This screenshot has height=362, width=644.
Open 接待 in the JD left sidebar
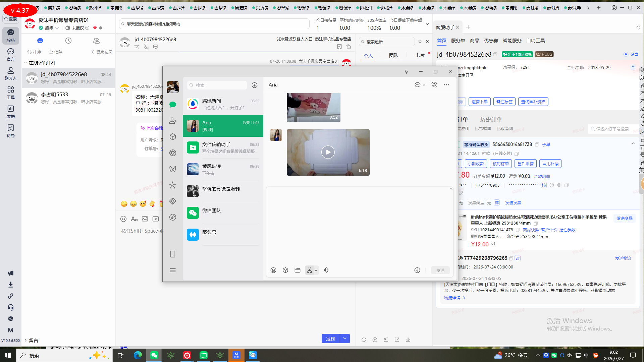(11, 36)
